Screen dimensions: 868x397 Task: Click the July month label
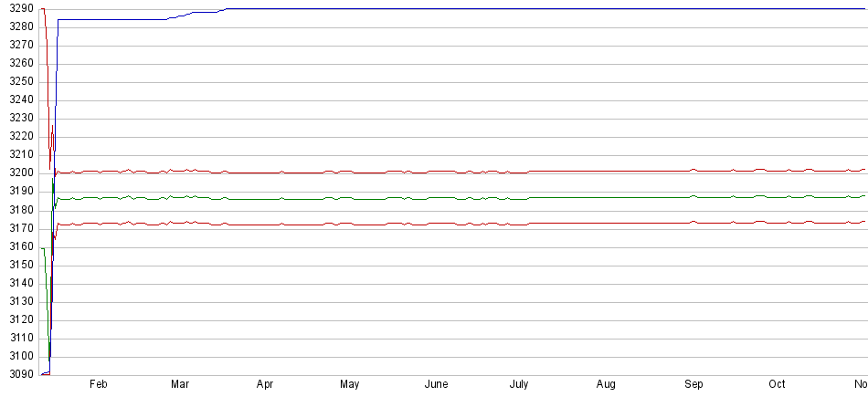(x=519, y=385)
